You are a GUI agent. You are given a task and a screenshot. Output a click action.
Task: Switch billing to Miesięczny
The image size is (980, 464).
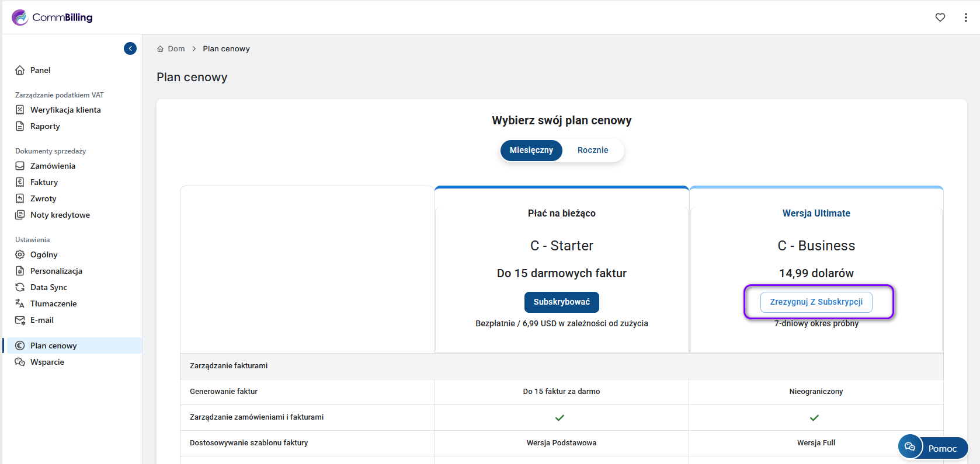point(531,150)
